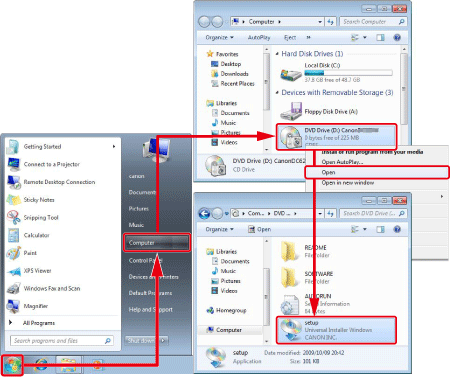This screenshot has height=377, width=450.
Task: Select the setup Universal Installer file
Action: (x=337, y=330)
